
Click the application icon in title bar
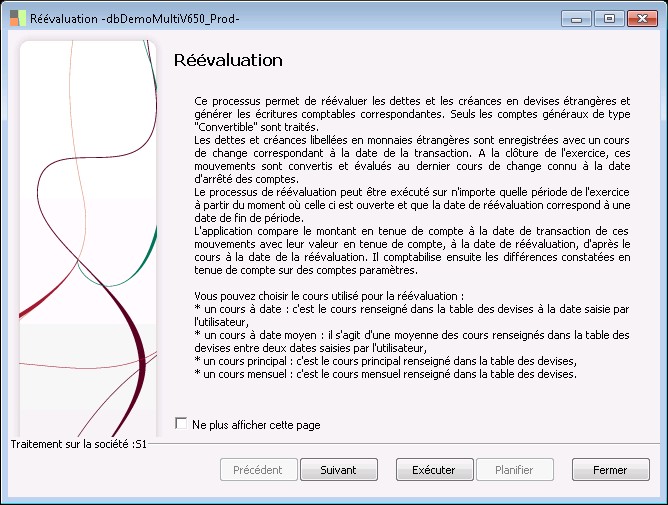coord(18,18)
